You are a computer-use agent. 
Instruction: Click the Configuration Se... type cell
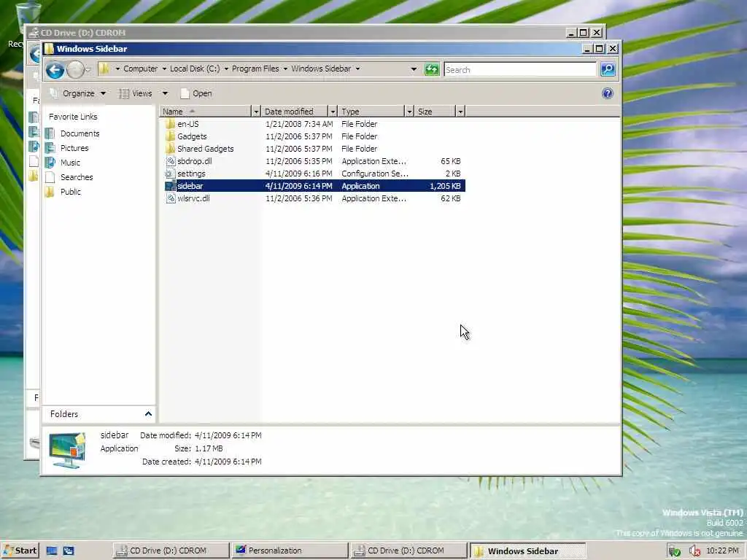tap(375, 174)
